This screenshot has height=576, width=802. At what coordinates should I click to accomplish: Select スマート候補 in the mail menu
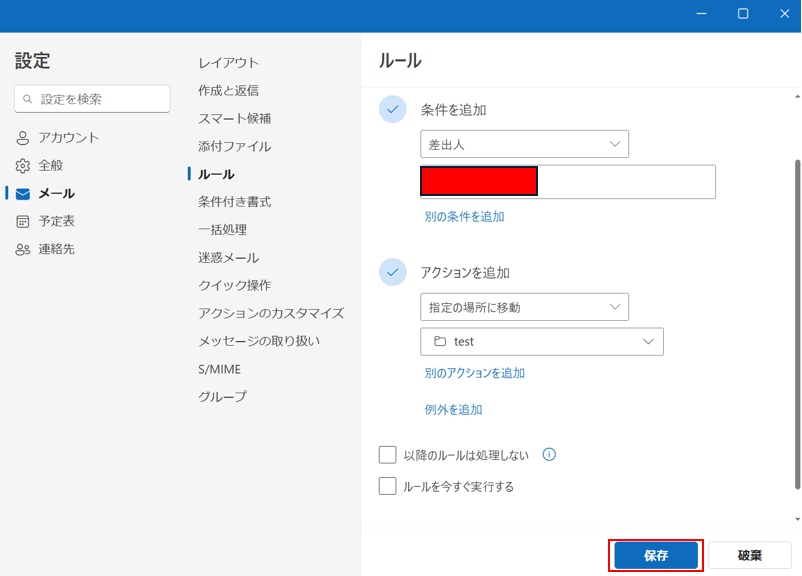coord(235,119)
